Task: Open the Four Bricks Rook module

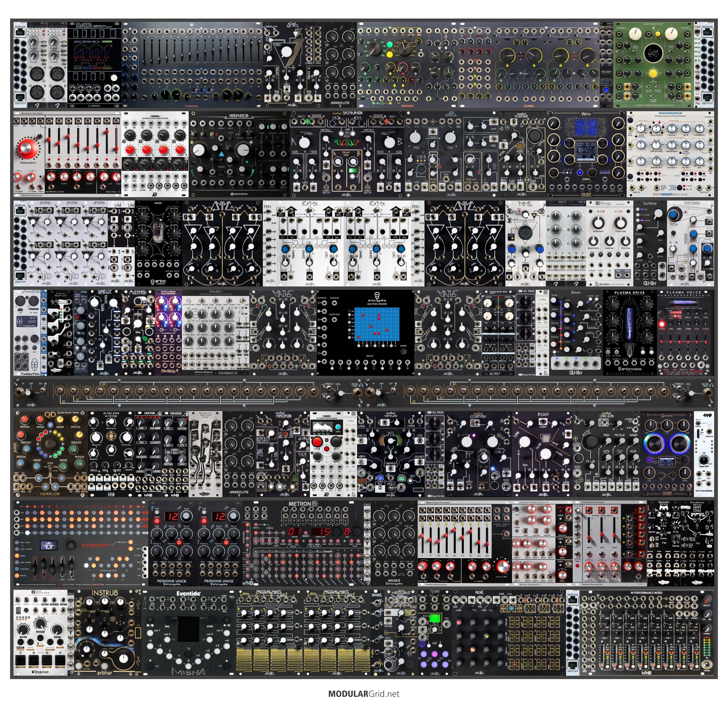Action: (x=40, y=633)
